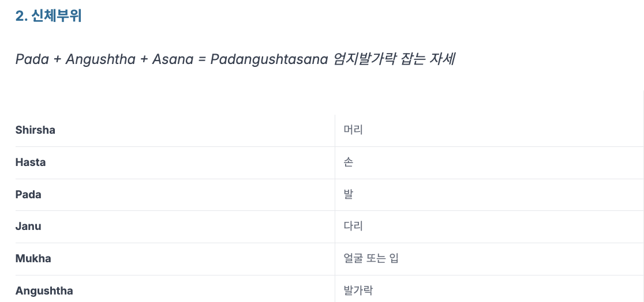Click the Angushtha row label

pyautogui.click(x=44, y=291)
